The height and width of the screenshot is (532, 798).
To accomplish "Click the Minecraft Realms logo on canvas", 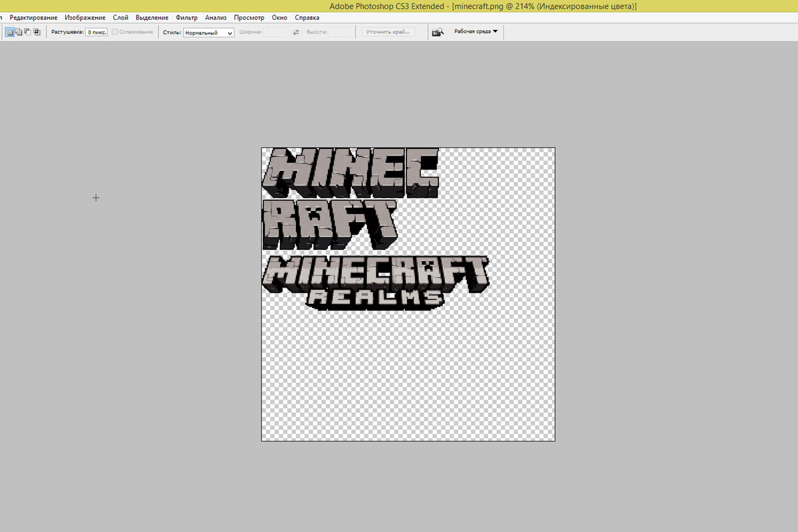I will click(x=375, y=283).
